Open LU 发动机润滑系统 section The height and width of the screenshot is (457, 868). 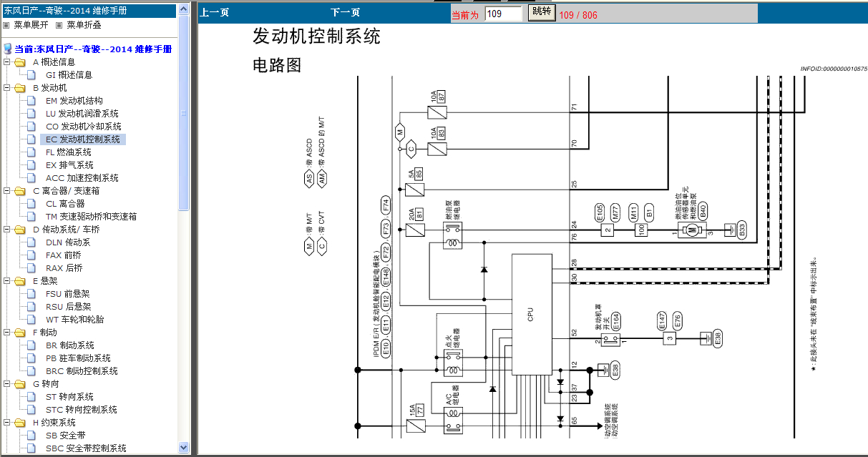[x=82, y=114]
